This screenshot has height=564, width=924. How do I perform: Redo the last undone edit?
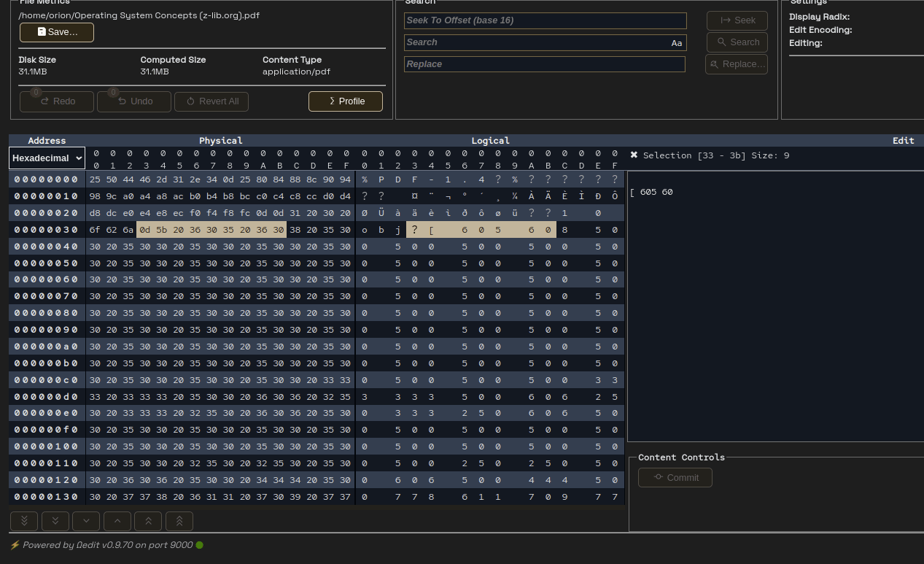(56, 101)
